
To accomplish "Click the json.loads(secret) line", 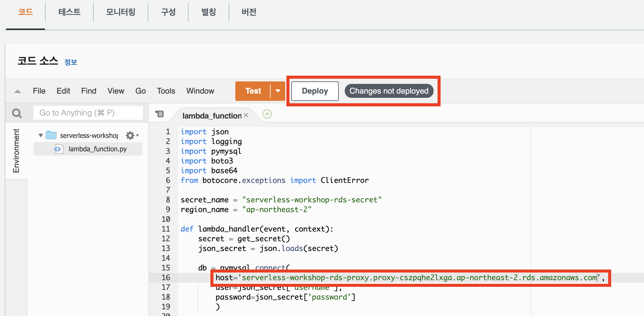I will click(268, 248).
